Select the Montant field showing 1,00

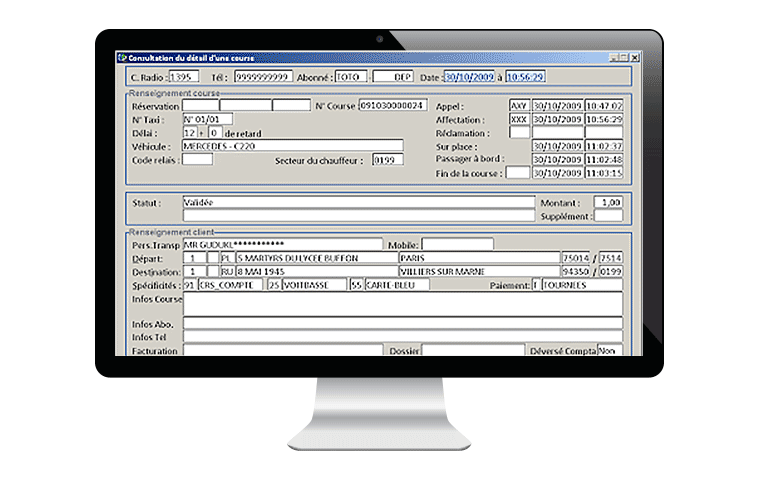tap(608, 202)
